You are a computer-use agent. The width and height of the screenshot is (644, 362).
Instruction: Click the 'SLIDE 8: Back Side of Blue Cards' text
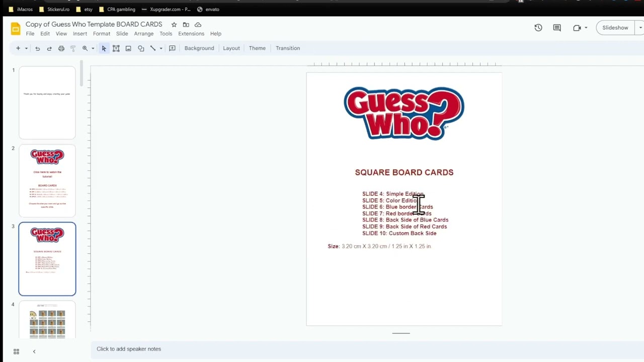405,220
